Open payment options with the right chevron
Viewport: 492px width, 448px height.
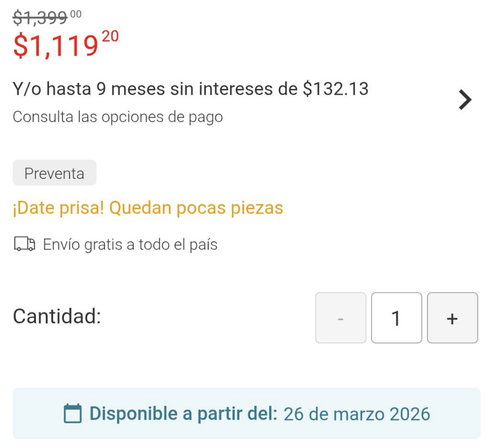coord(465,100)
